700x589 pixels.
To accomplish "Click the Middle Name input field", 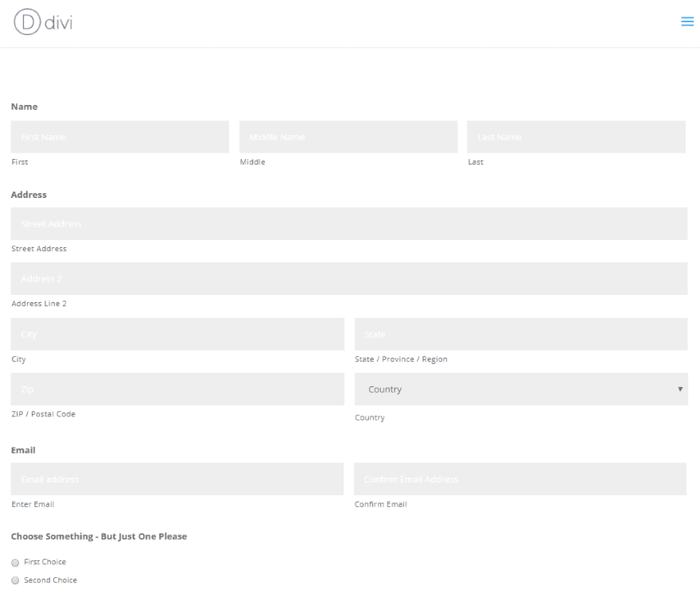I will 348,137.
